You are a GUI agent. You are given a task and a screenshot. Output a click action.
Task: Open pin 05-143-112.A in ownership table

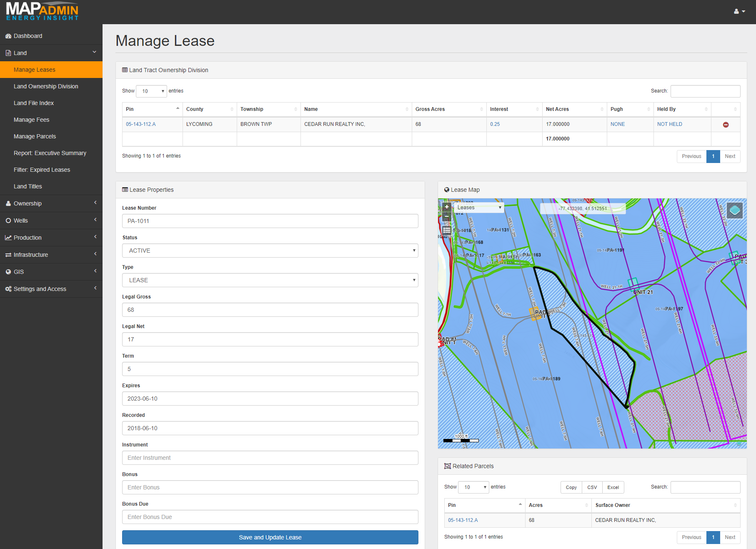[141, 124]
